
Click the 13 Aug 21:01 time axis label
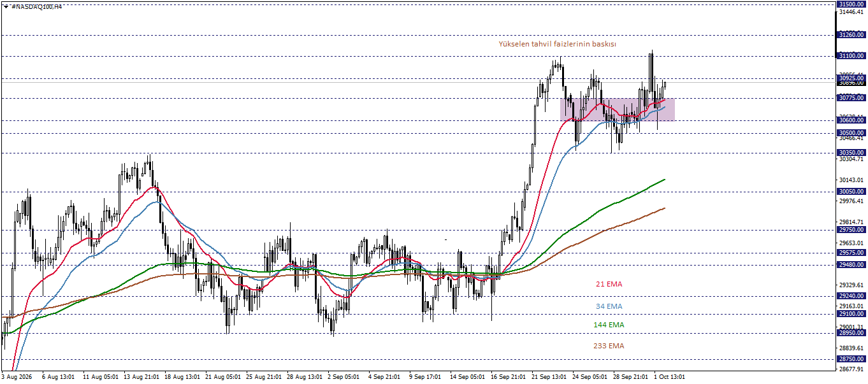point(141,377)
